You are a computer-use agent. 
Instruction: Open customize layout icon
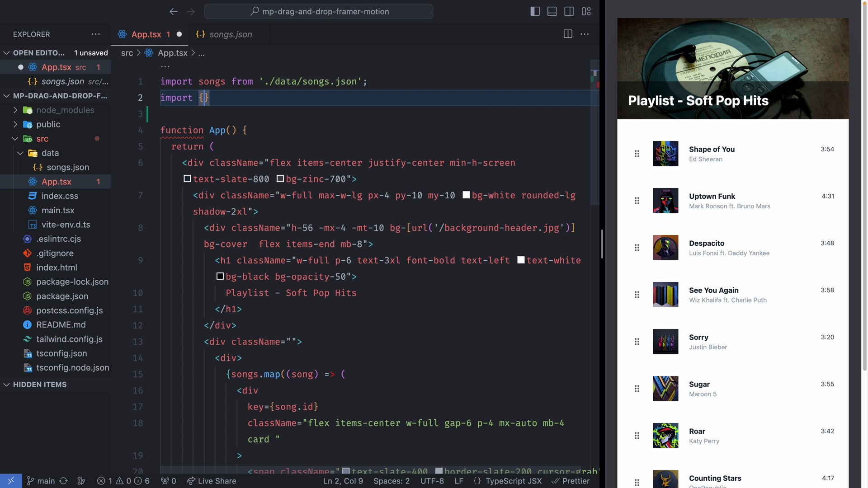[586, 11]
